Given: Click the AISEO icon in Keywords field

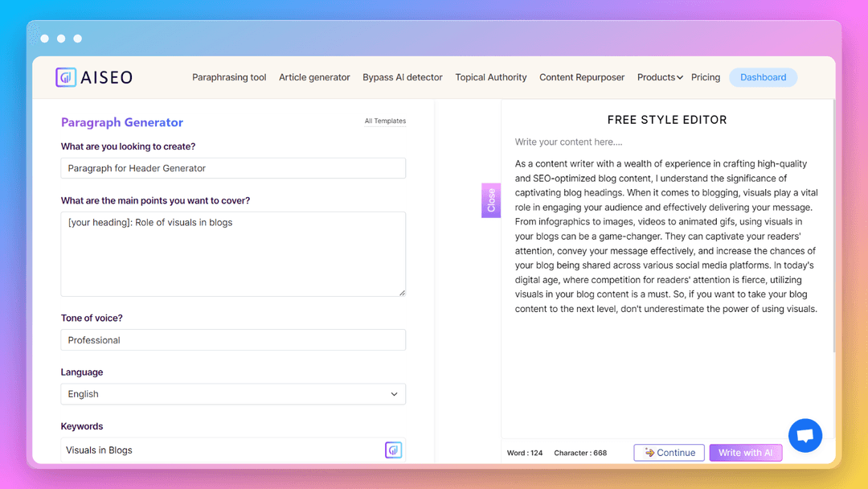Looking at the screenshot, I should pyautogui.click(x=393, y=450).
